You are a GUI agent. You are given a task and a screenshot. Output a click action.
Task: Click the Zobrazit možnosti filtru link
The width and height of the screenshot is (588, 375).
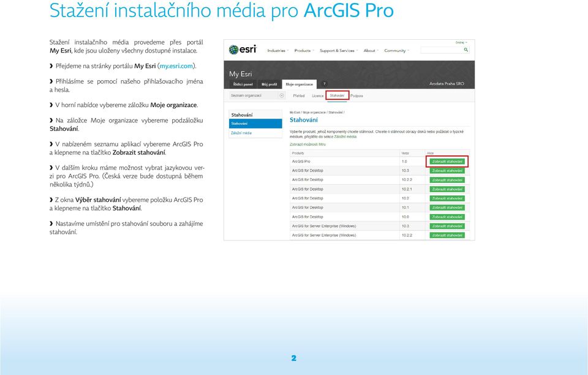307,144
